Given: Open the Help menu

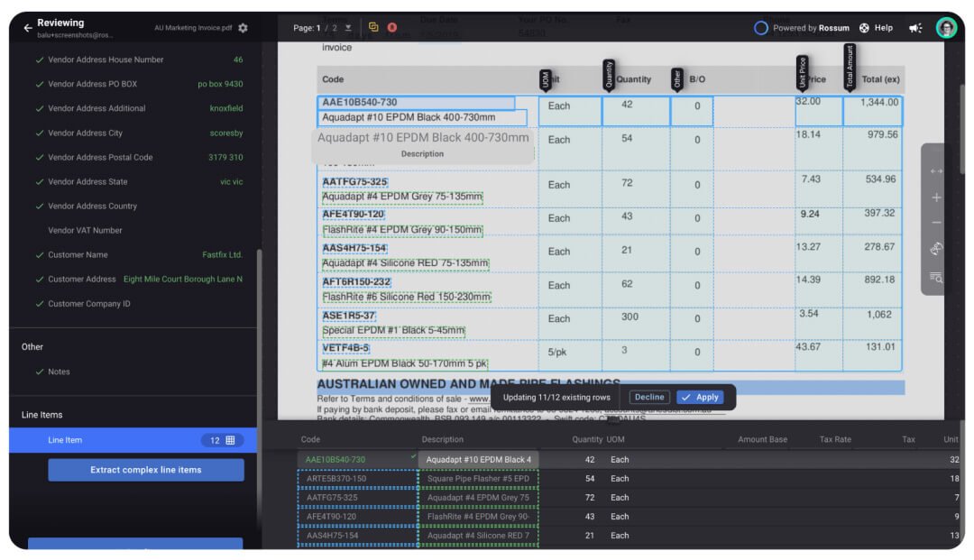Looking at the screenshot, I should tap(876, 28).
